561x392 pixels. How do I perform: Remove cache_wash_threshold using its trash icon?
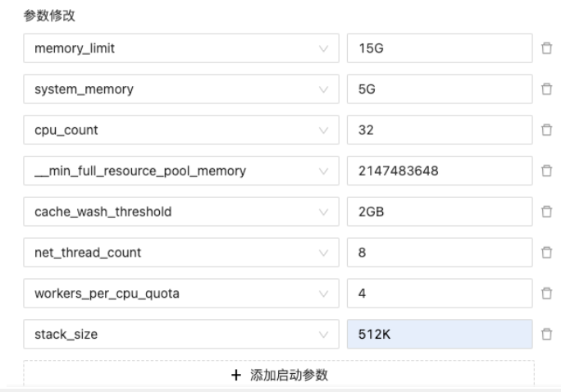(546, 212)
